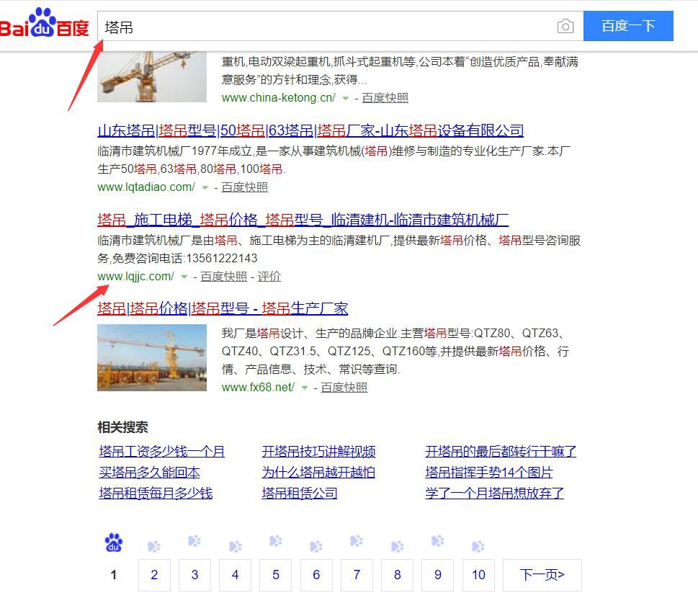Expand dropdown arrow next to www.fx68.net
This screenshot has width=698, height=616.
[305, 388]
